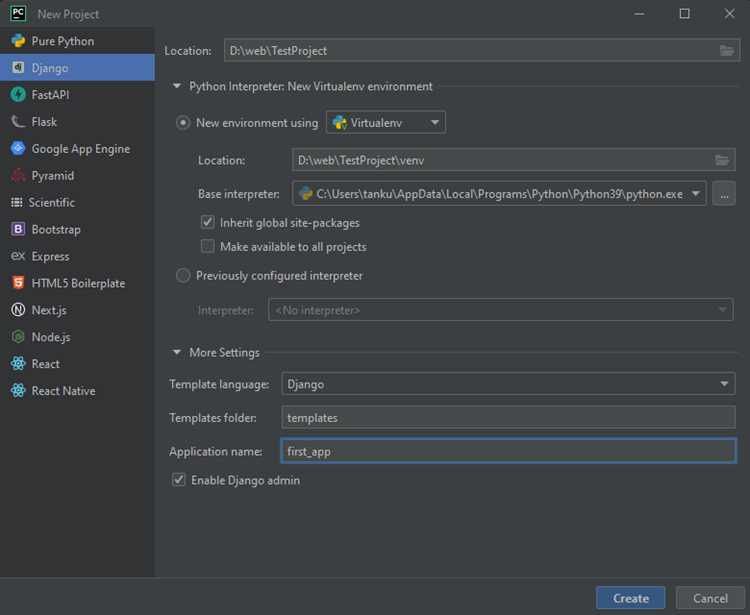Open the No interpreter dropdown
The height and width of the screenshot is (615, 750).
500,310
